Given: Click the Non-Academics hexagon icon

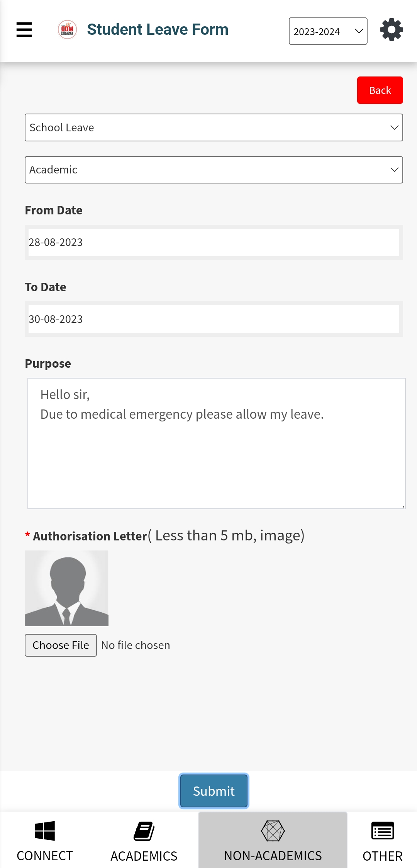Looking at the screenshot, I should (x=273, y=831).
